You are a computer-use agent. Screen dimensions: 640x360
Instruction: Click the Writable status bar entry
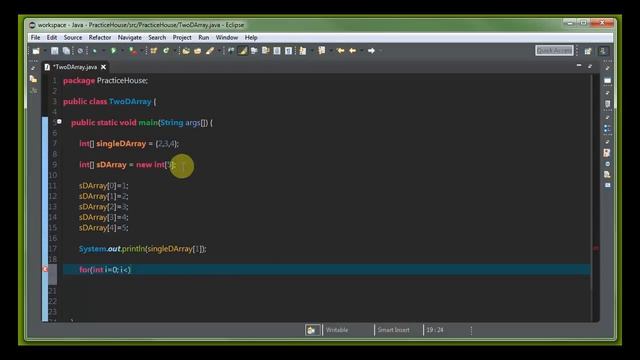[x=337, y=330]
